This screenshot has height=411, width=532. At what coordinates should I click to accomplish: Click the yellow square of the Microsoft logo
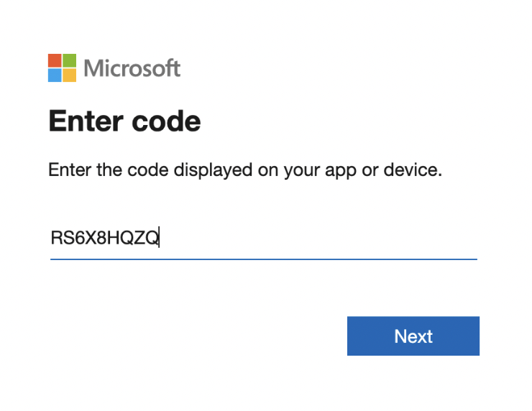(x=70, y=75)
